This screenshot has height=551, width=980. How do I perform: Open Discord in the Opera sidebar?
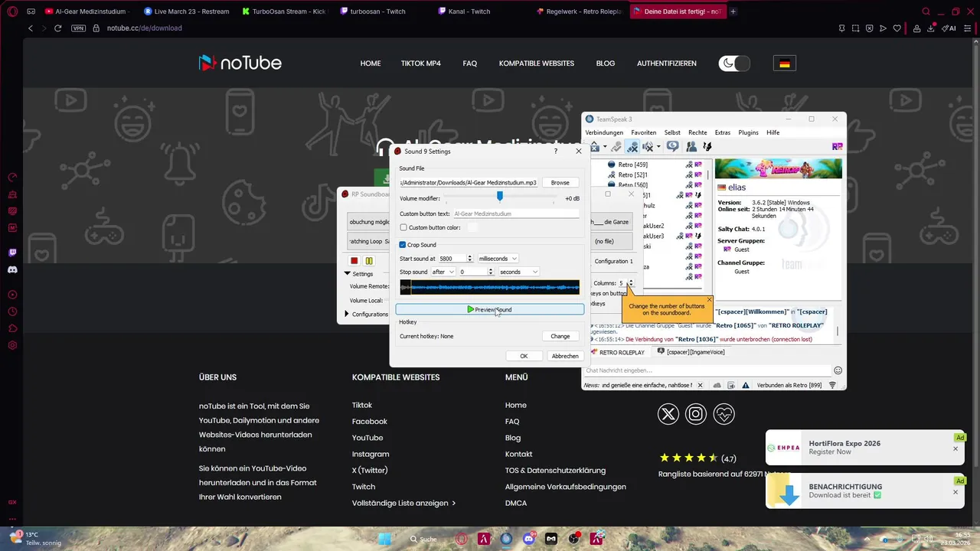12,269
